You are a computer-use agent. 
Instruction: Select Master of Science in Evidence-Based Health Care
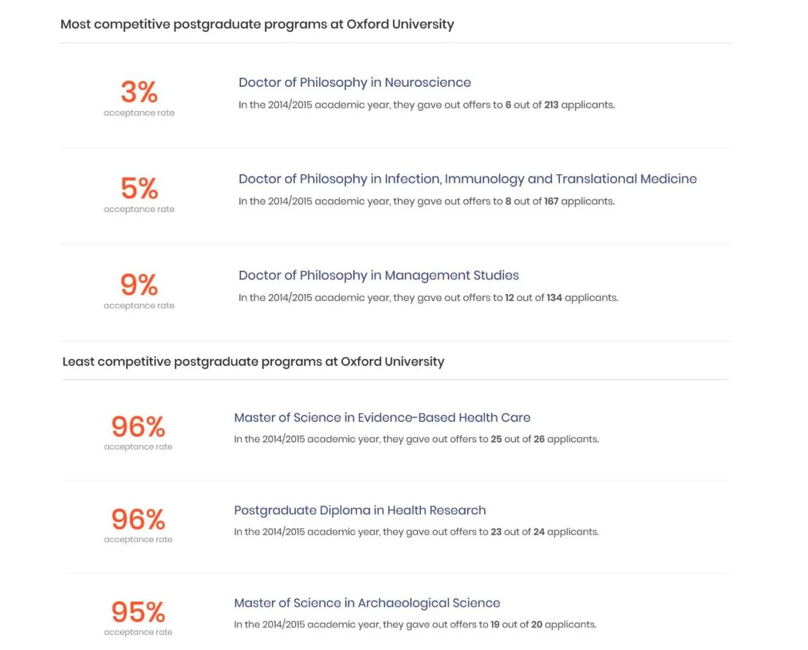[382, 418]
